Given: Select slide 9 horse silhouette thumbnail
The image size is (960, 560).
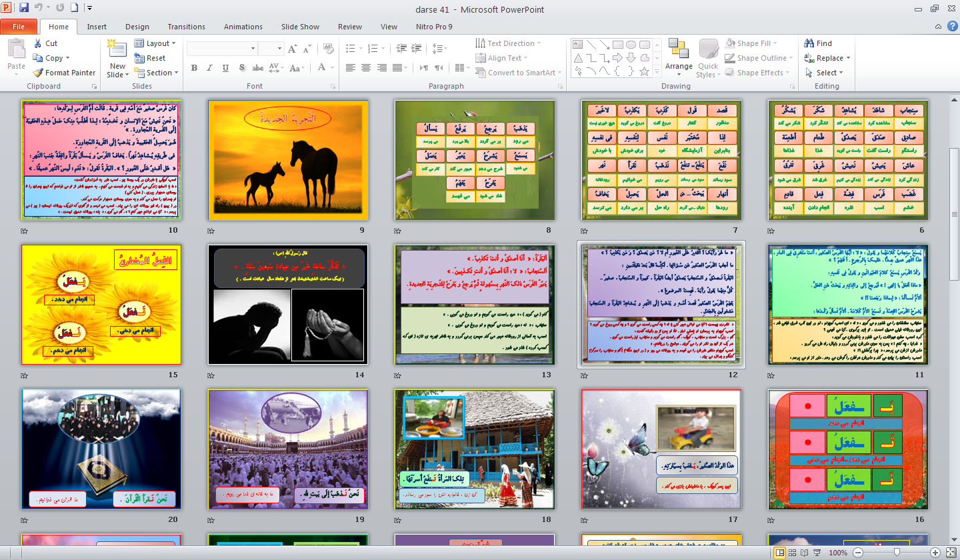Looking at the screenshot, I should [288, 160].
